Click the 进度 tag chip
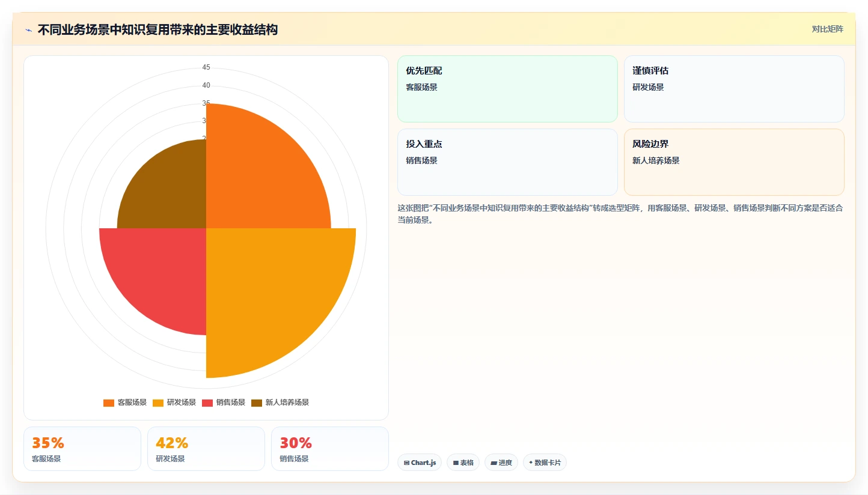 point(501,463)
